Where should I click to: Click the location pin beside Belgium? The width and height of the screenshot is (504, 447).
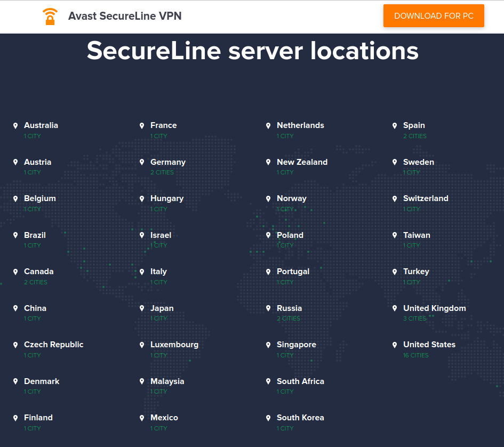15,199
